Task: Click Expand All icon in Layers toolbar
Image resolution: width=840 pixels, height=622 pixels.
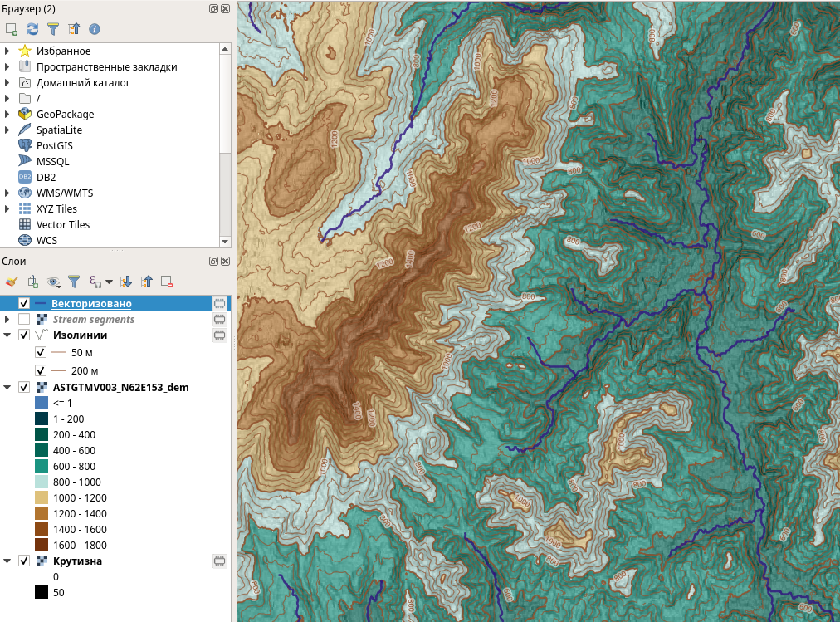Action: [x=126, y=282]
